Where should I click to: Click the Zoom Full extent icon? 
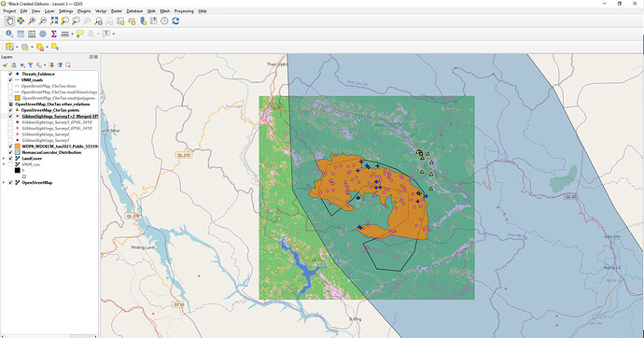(x=54, y=21)
